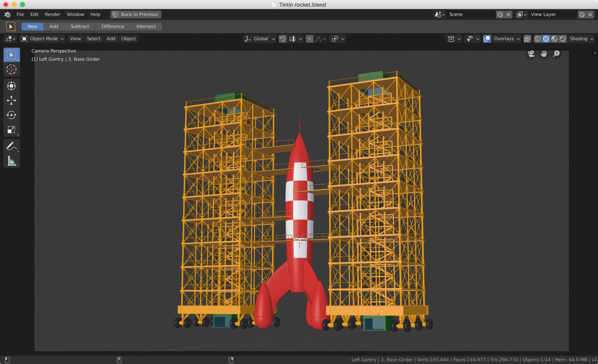Click the 'Left Gantry | 3. Base Girder' viewport label
This screenshot has height=364, width=598.
66,59
